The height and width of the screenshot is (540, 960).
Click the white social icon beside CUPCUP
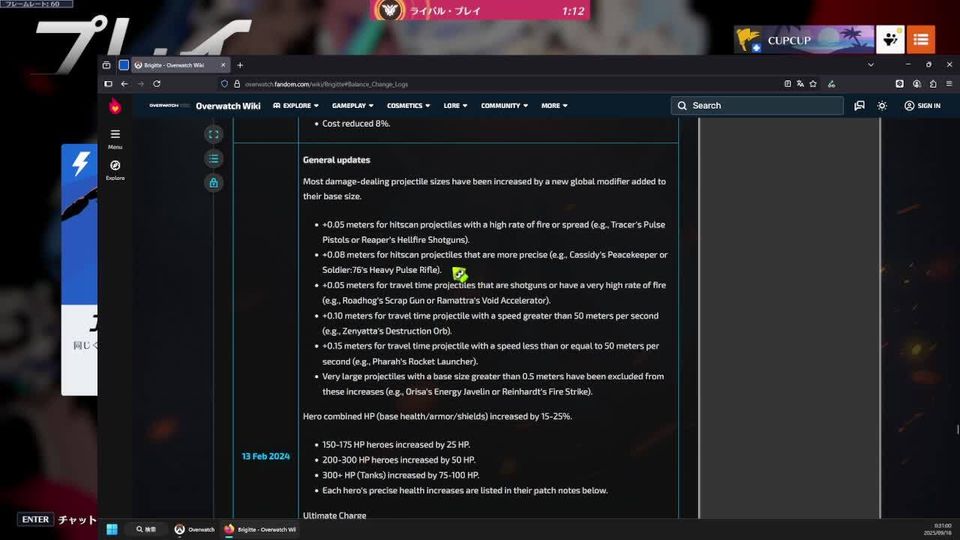tap(890, 40)
